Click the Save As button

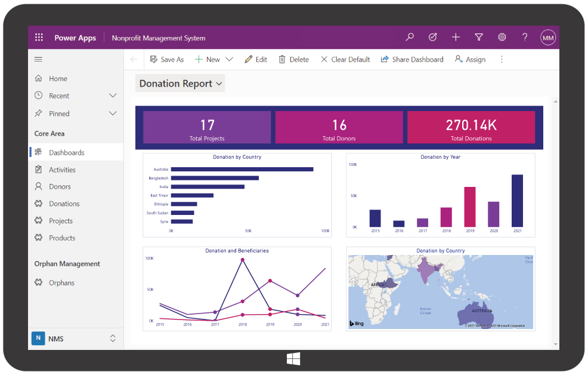(x=166, y=60)
